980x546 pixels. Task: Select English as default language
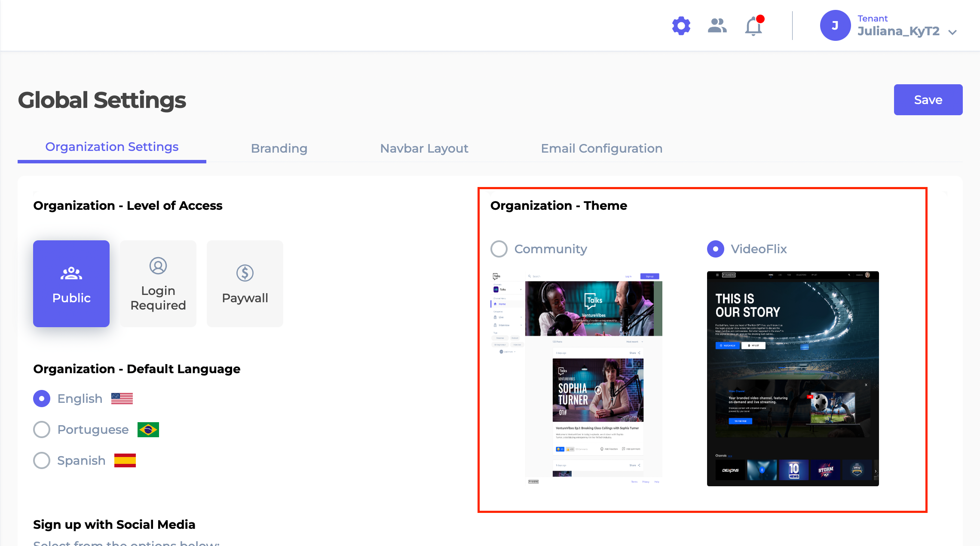click(41, 398)
